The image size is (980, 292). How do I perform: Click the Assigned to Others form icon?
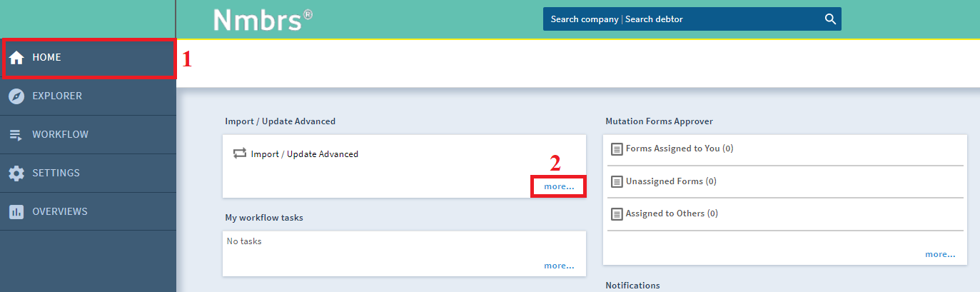tap(617, 214)
